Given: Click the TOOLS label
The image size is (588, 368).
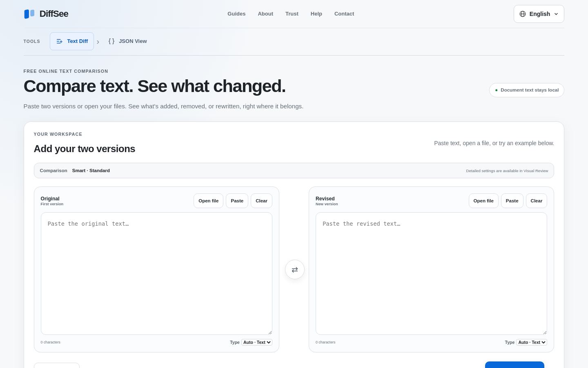Looking at the screenshot, I should click(32, 41).
